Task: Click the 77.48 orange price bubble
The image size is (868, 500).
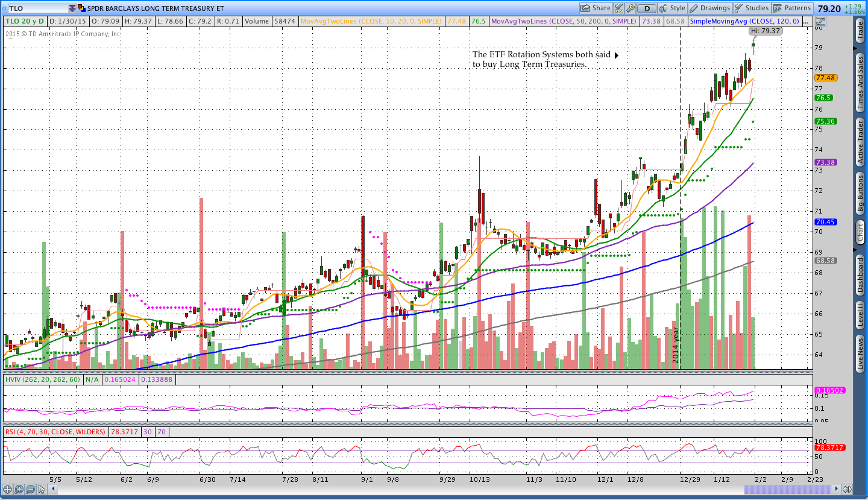Action: point(825,78)
